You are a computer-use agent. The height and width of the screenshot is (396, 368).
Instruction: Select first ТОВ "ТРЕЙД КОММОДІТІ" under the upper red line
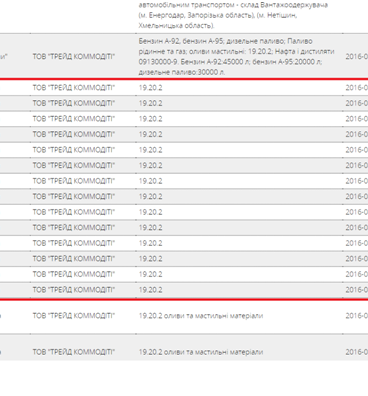74,88
